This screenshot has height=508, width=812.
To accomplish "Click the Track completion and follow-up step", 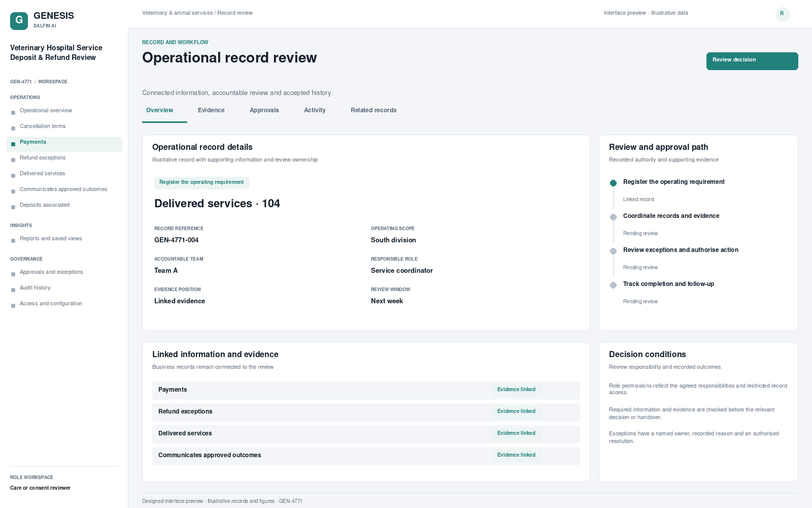I will (x=668, y=284).
